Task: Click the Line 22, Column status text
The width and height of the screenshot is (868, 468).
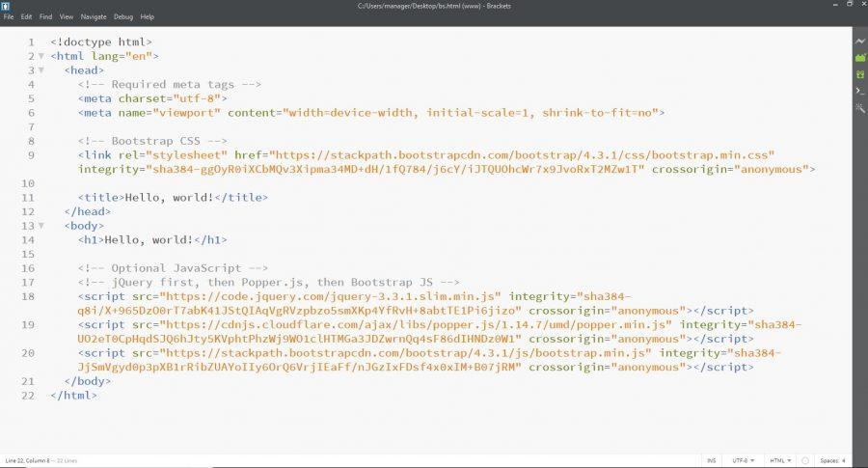Action: (x=27, y=461)
